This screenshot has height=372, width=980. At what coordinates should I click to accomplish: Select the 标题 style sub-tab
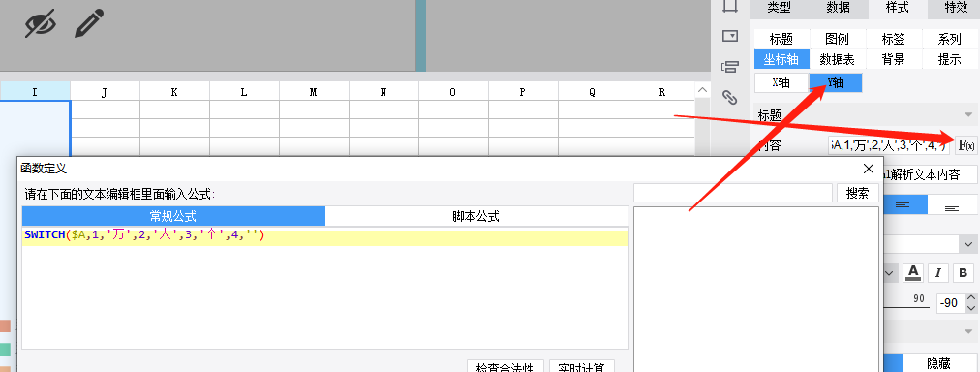781,40
